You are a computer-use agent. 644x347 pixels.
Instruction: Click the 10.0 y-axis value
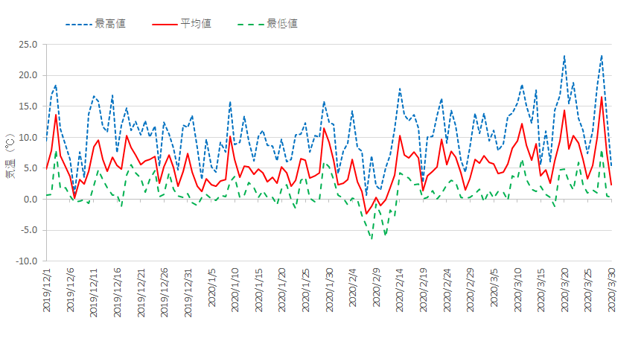tap(28, 137)
